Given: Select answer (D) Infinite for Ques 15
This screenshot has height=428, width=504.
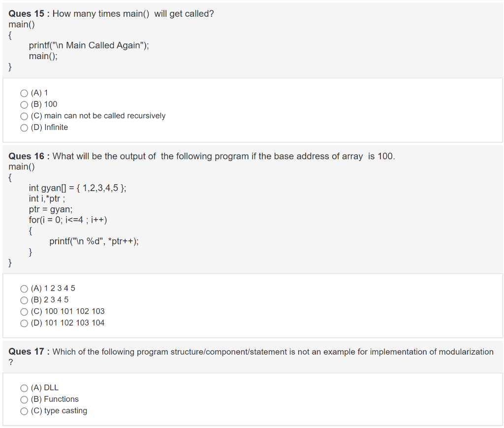Looking at the screenshot, I should coord(24,127).
